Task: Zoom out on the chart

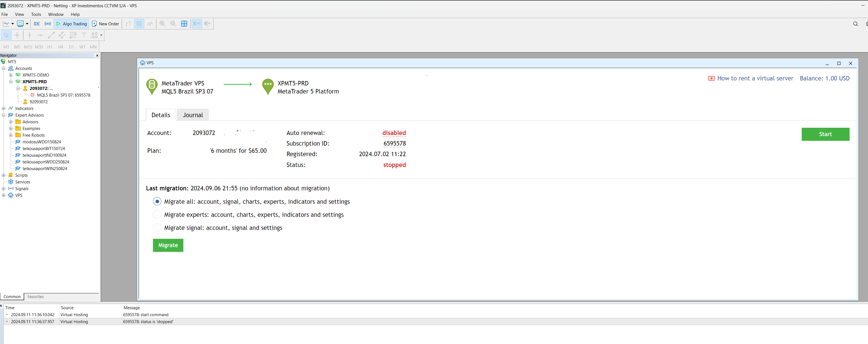Action: (173, 24)
